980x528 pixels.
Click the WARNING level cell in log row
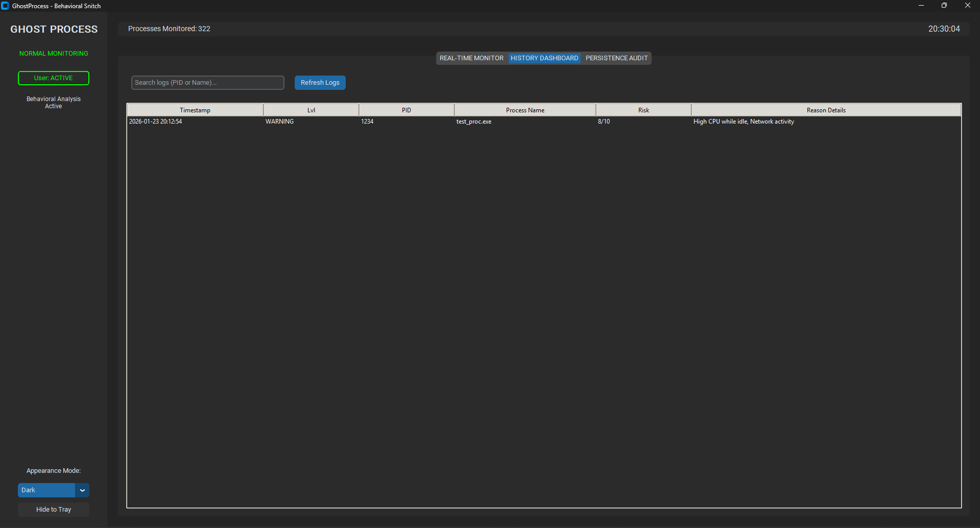click(279, 122)
